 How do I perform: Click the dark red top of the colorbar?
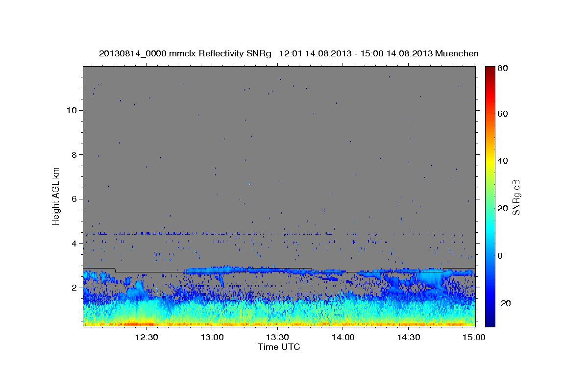point(490,71)
